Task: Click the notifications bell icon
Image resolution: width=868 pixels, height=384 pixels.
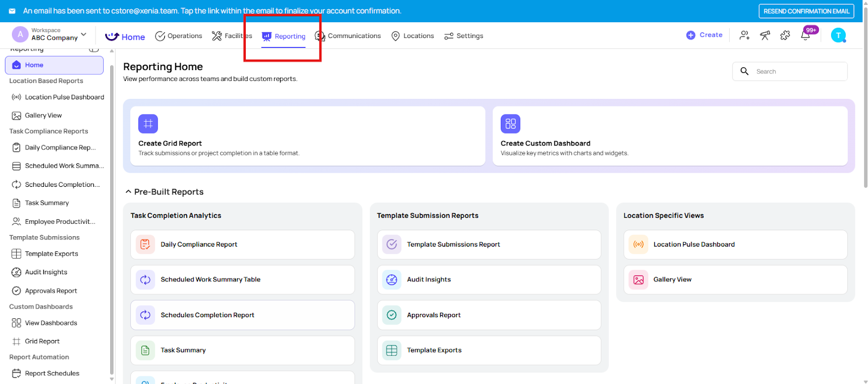Action: (x=806, y=36)
